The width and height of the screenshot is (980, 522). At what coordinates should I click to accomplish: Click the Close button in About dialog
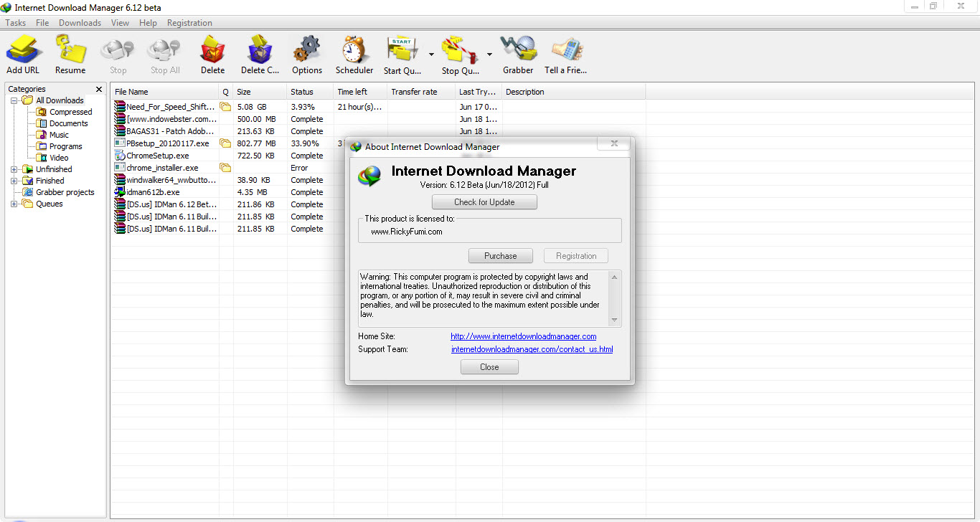pyautogui.click(x=489, y=367)
